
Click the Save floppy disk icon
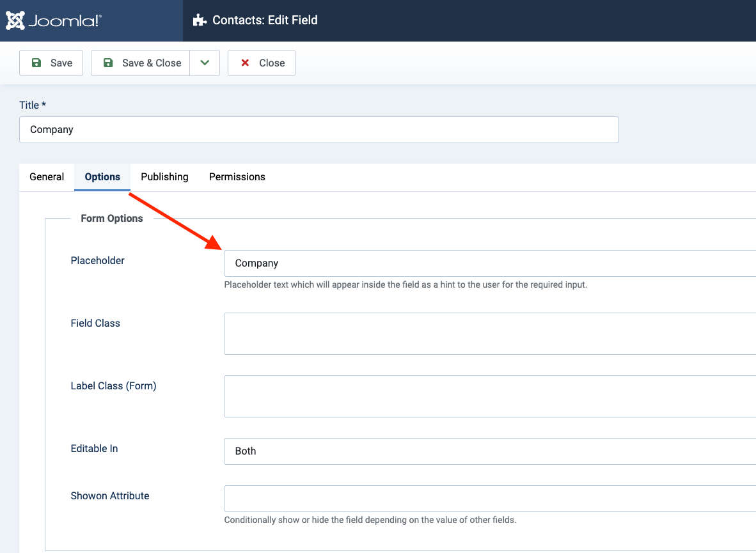pyautogui.click(x=36, y=63)
